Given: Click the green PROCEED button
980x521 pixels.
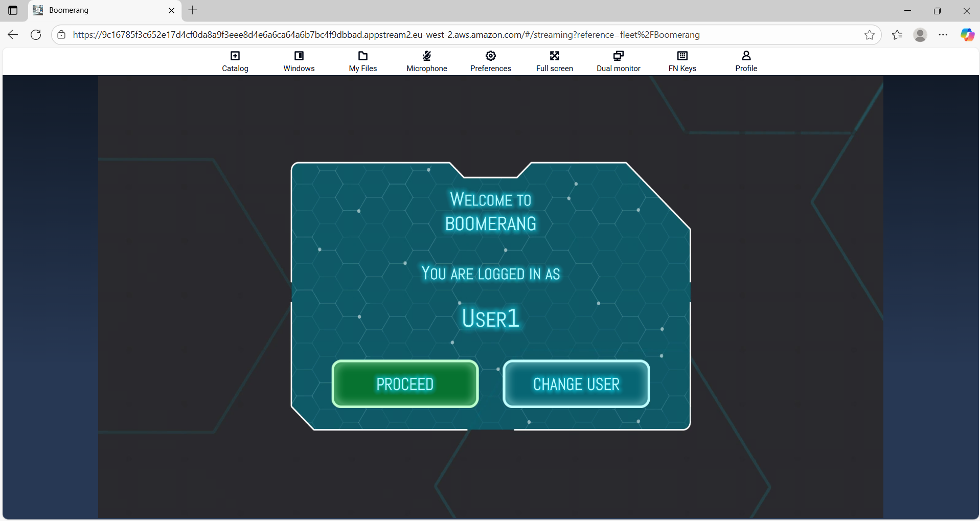Looking at the screenshot, I should (405, 384).
